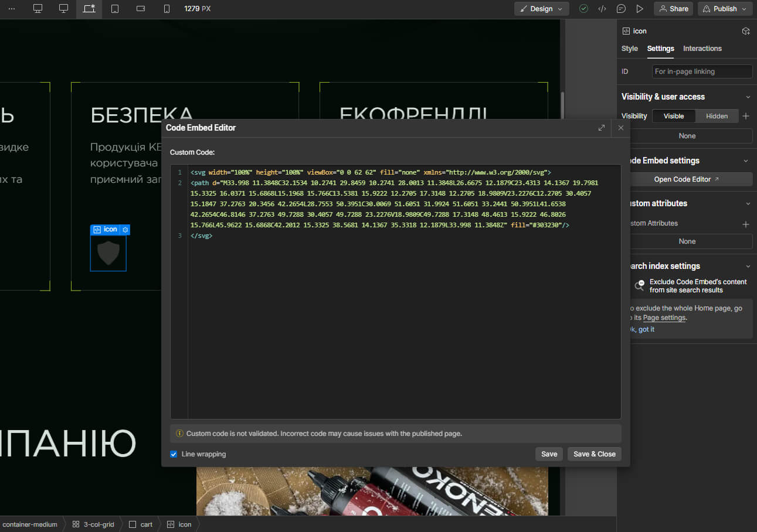This screenshot has width=757, height=532.
Task: Collapse Visibility & user access section
Action: (x=748, y=97)
